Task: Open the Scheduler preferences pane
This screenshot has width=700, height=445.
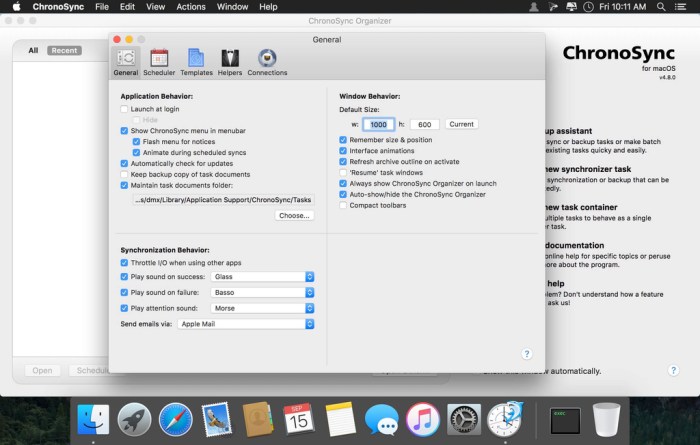Action: point(158,62)
